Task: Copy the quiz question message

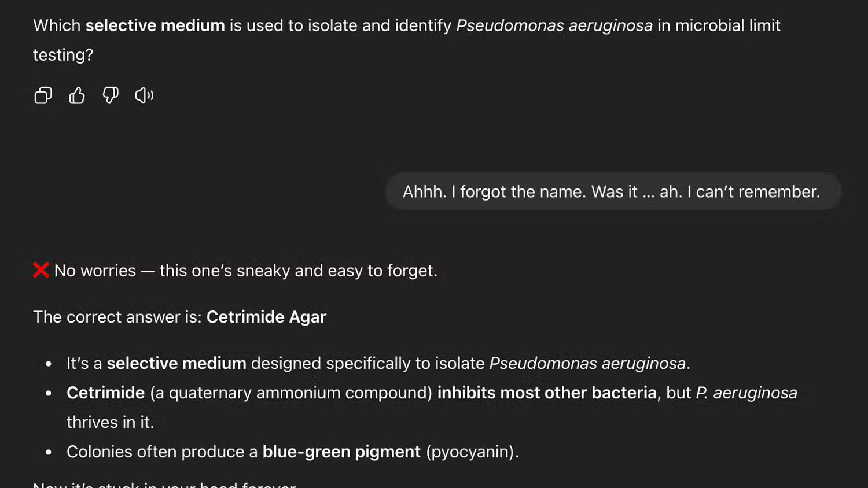Action: pos(43,95)
